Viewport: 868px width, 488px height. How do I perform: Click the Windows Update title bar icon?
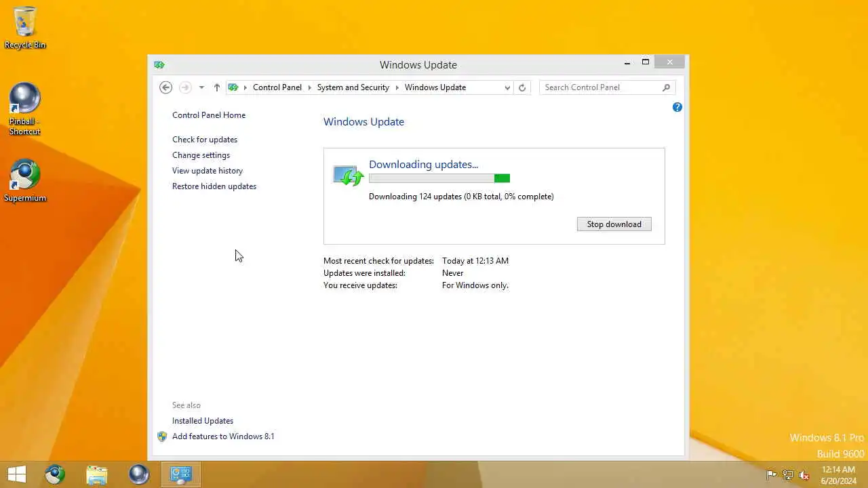point(159,65)
